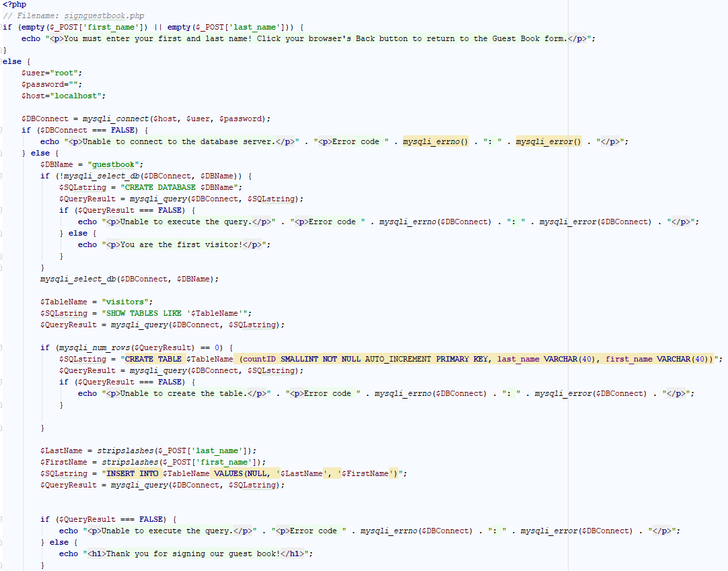728x571 pixels.
Task: Click the highlighted mysqli_errno() call
Action: click(x=435, y=141)
